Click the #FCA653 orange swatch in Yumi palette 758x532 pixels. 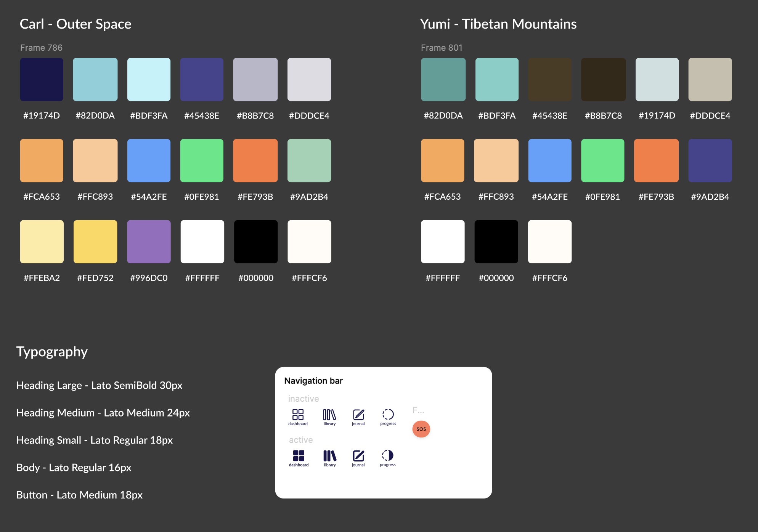tap(443, 160)
